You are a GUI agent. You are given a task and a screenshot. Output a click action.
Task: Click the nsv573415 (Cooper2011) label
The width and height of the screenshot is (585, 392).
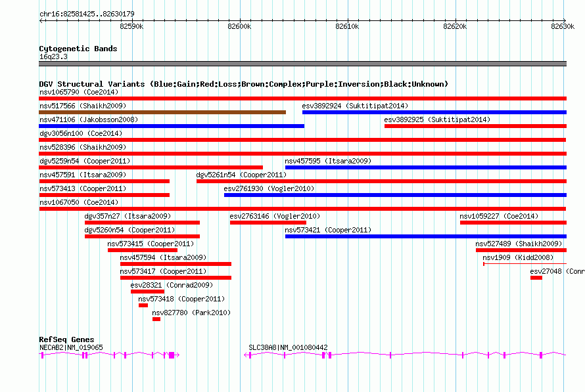point(151,244)
